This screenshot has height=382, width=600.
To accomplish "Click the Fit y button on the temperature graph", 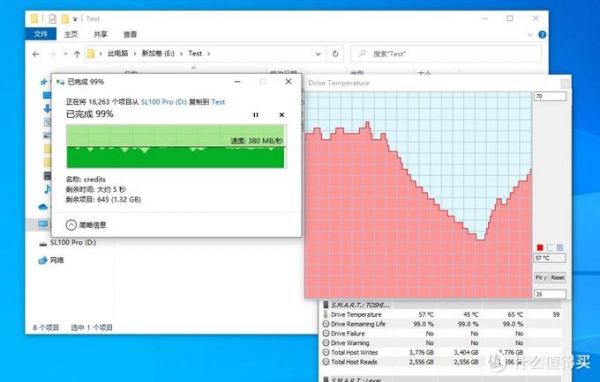I will [541, 278].
